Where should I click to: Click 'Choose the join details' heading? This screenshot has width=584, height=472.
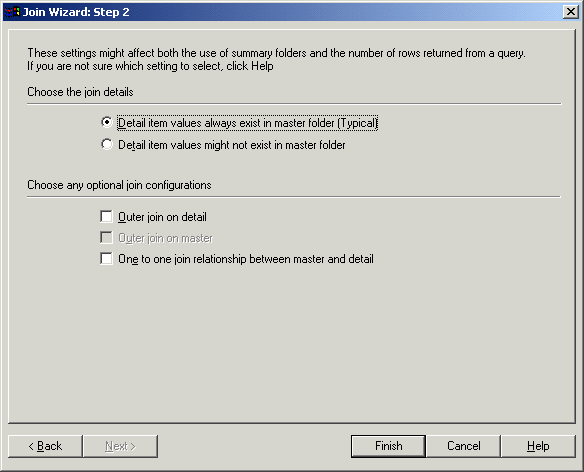(80, 92)
